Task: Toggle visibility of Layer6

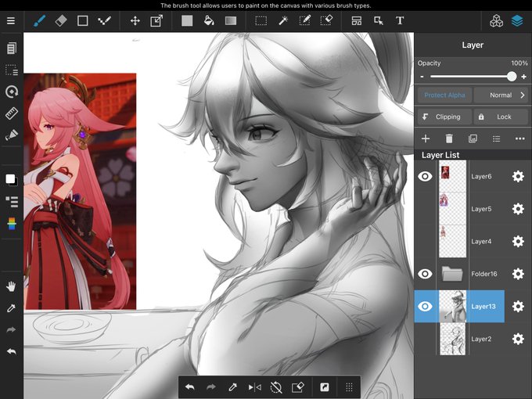Action: [425, 176]
